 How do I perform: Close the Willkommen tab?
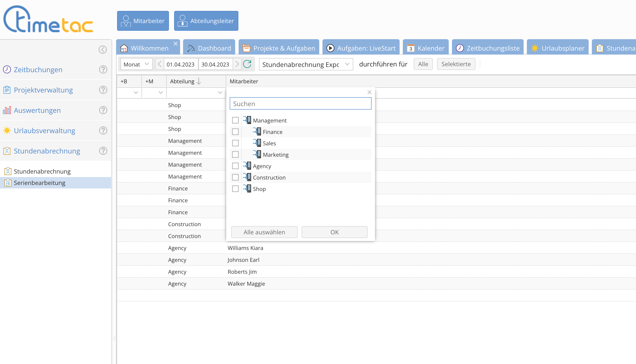176,43
